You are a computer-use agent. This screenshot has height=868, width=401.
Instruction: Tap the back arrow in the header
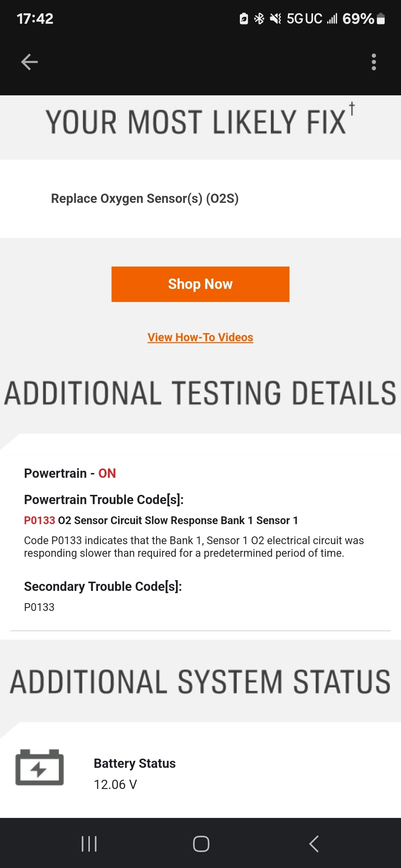tap(30, 62)
